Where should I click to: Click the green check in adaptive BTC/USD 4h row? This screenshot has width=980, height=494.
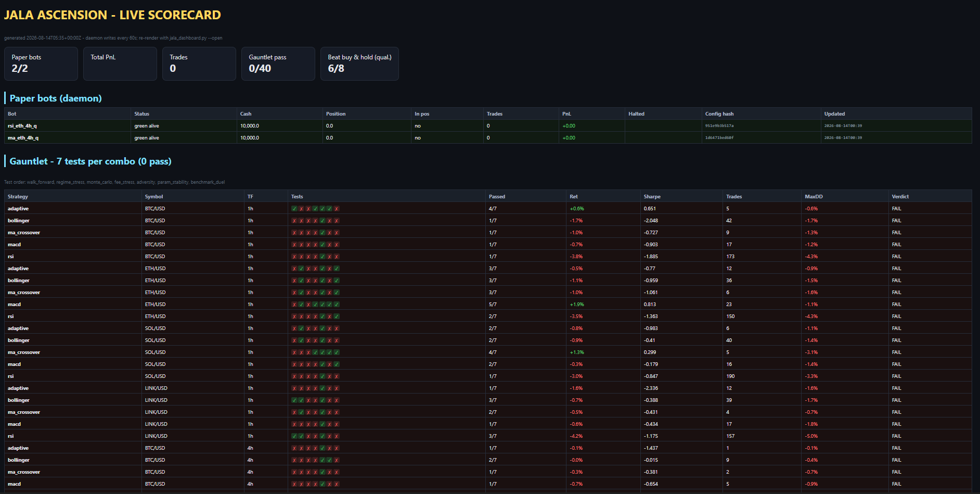point(323,448)
